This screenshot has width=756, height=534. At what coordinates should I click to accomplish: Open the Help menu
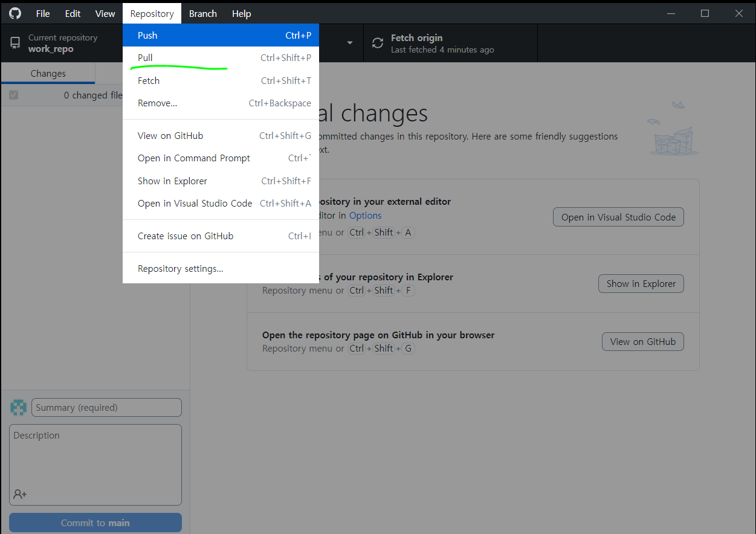[242, 13]
